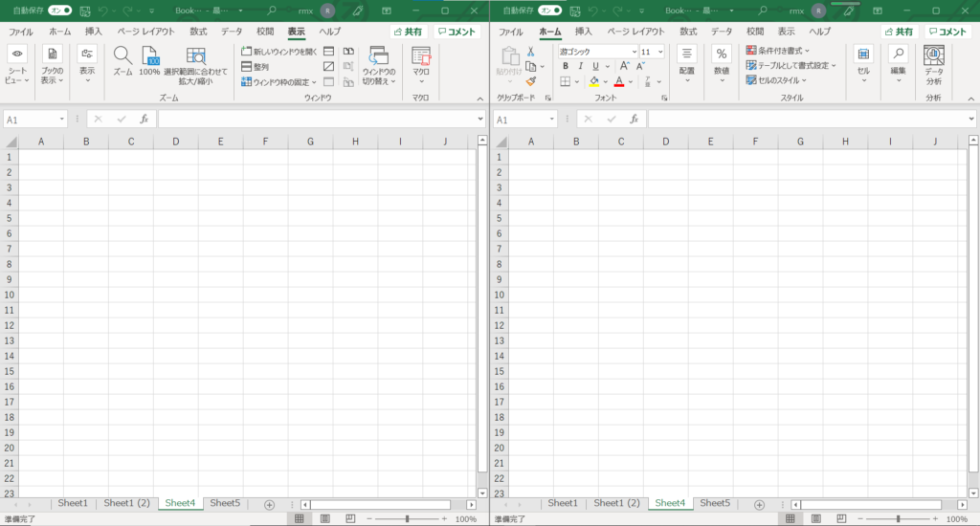Click the Cut scissors icon
Screen dimensions: 980x526
530,51
